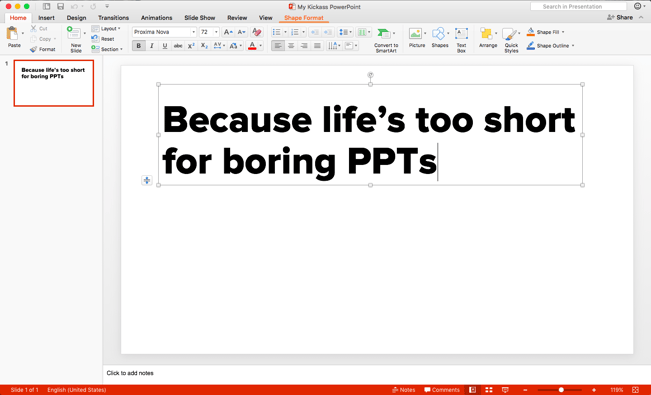Open the Align Text vertical menu

[350, 46]
